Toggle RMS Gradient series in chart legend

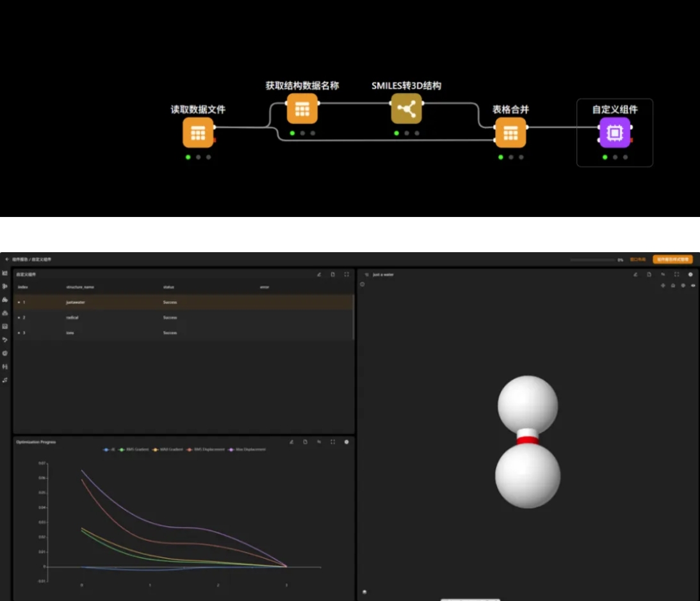coord(134,449)
